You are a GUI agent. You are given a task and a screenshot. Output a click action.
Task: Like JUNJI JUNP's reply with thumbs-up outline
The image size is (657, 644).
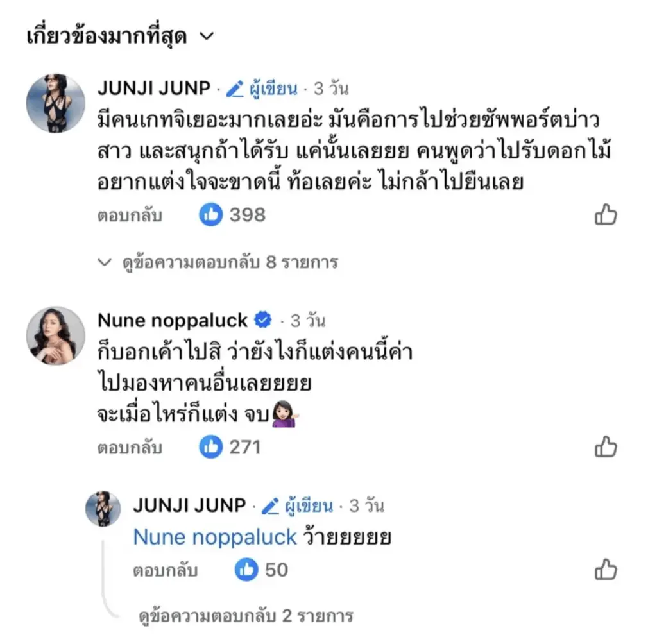(x=606, y=570)
